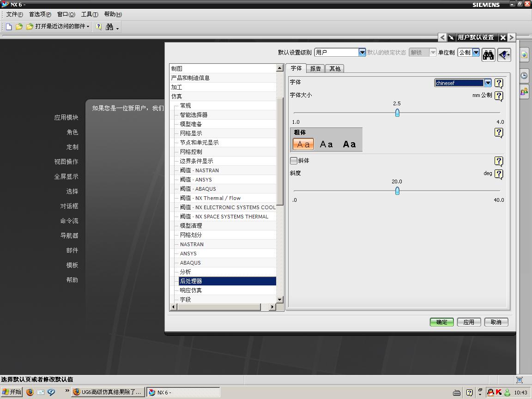Open the disabled 解锁 lock status dropdown

click(x=433, y=52)
